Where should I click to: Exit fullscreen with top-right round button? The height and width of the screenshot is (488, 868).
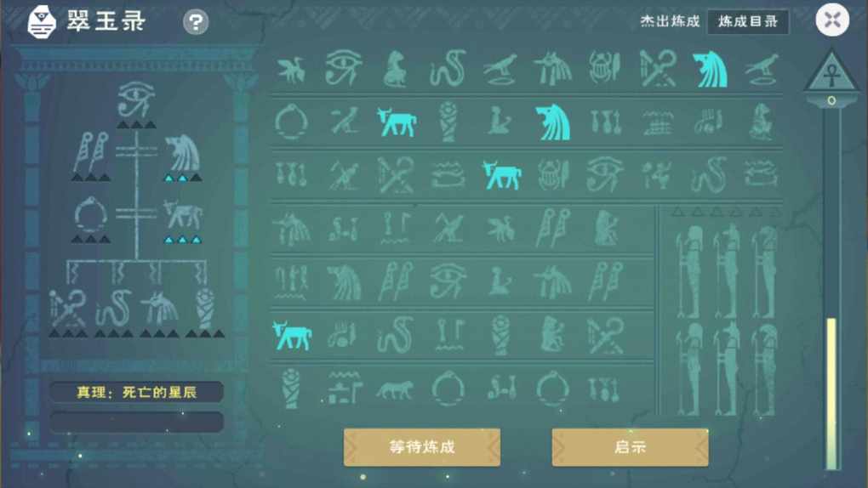(x=832, y=20)
